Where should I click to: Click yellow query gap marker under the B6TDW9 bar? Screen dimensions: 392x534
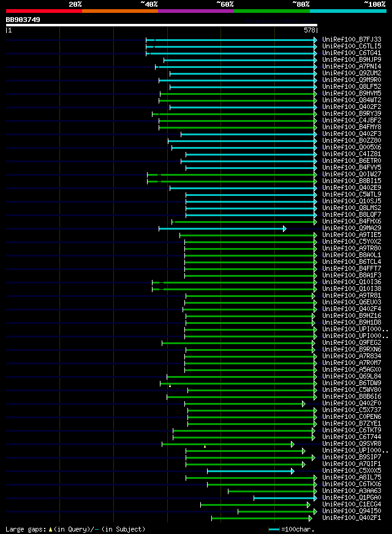(170, 386)
